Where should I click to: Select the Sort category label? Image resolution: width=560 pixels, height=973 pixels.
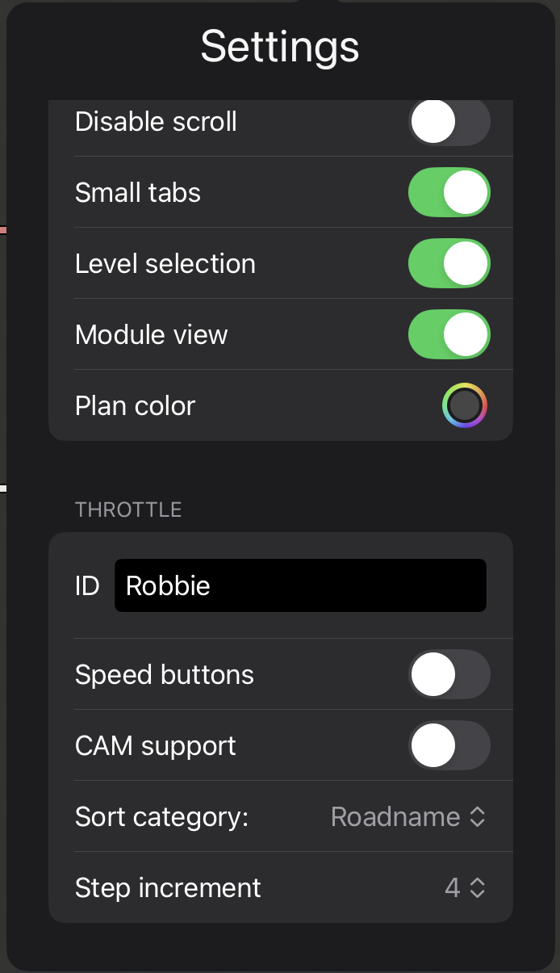tap(161, 817)
